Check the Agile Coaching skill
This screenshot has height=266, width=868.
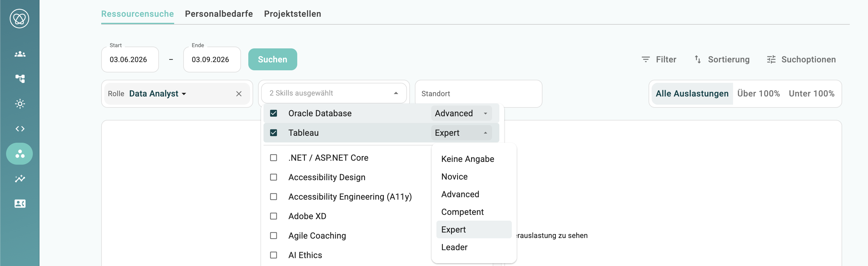pos(274,236)
